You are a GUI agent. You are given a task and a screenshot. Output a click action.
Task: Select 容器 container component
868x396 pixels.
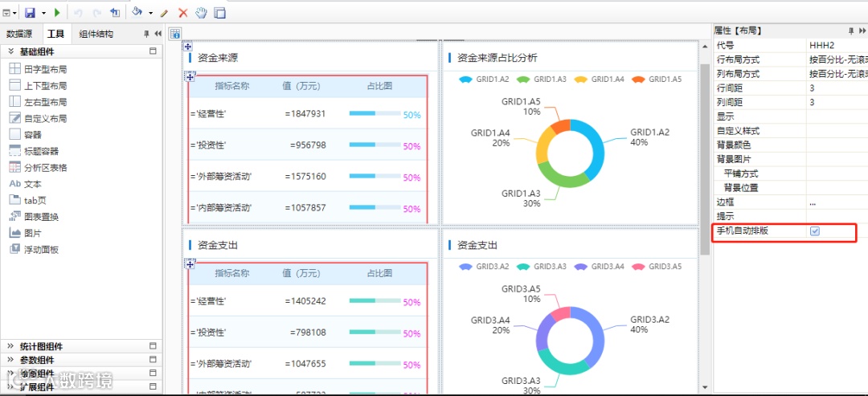[26, 134]
